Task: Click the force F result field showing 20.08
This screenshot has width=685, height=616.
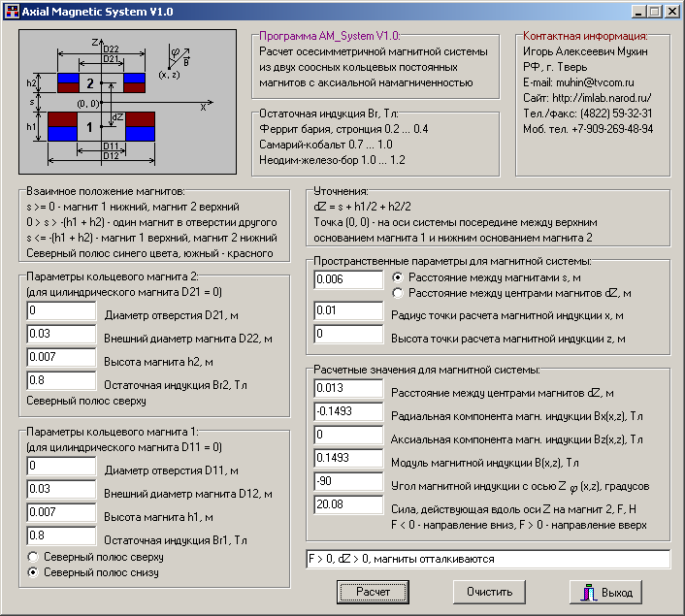Action: (348, 504)
